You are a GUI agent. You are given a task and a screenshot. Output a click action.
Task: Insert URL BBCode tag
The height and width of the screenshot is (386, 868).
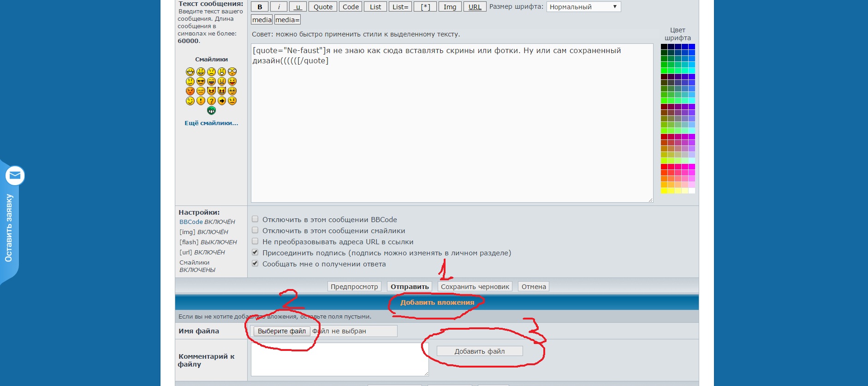(475, 7)
